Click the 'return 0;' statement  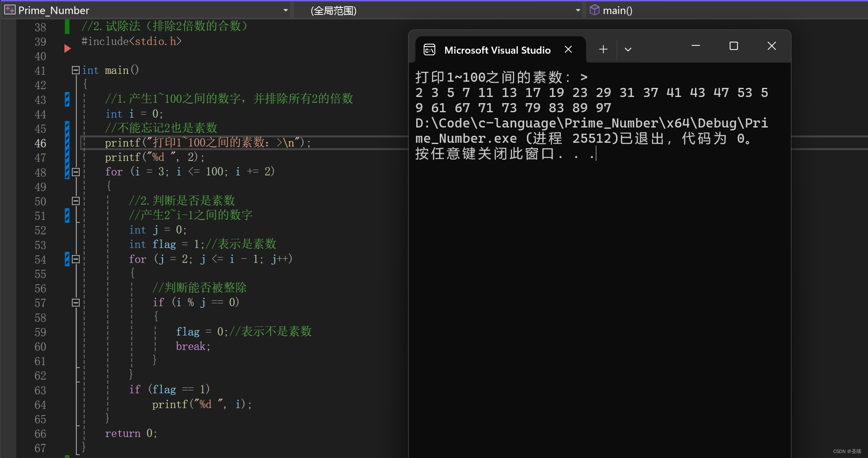point(131,433)
